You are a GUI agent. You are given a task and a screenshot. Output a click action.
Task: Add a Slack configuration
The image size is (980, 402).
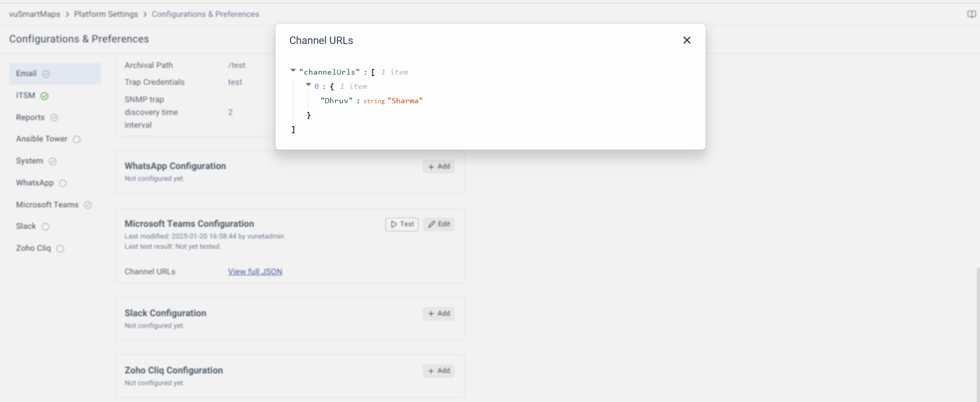(439, 314)
